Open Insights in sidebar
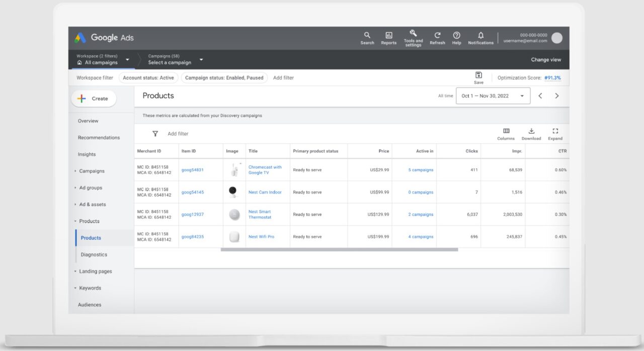The height and width of the screenshot is (351, 644). pos(87,154)
